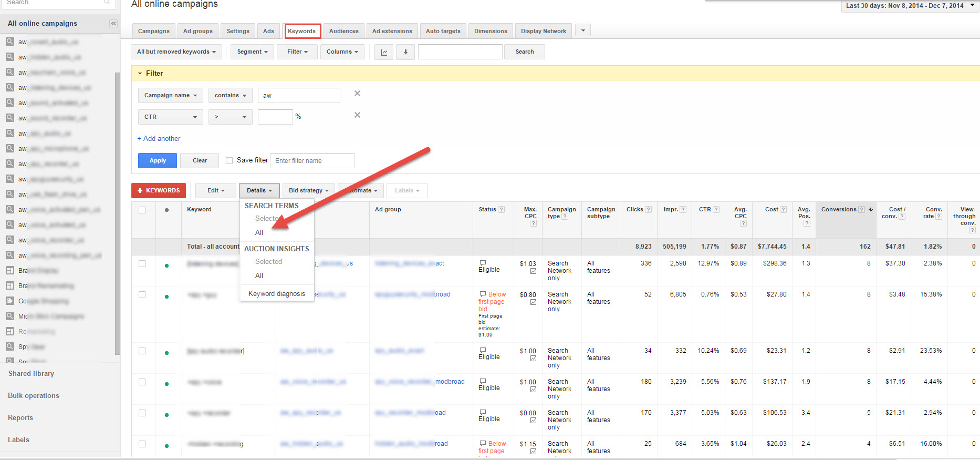The width and height of the screenshot is (980, 460).
Task: Click the Conversions sort arrow icon
Action: pyautogui.click(x=871, y=210)
